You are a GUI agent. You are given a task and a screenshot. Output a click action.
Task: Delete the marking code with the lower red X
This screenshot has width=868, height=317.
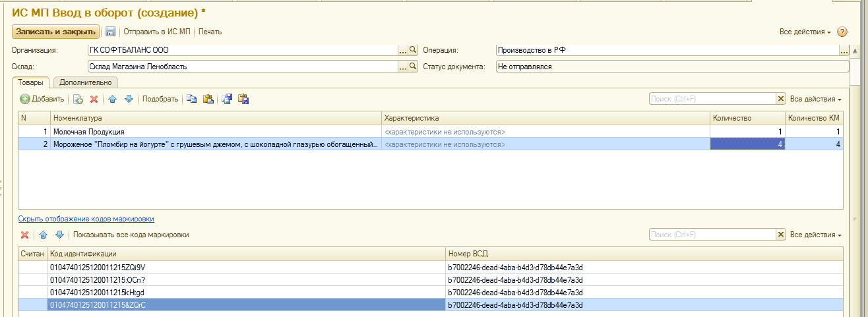click(25, 235)
